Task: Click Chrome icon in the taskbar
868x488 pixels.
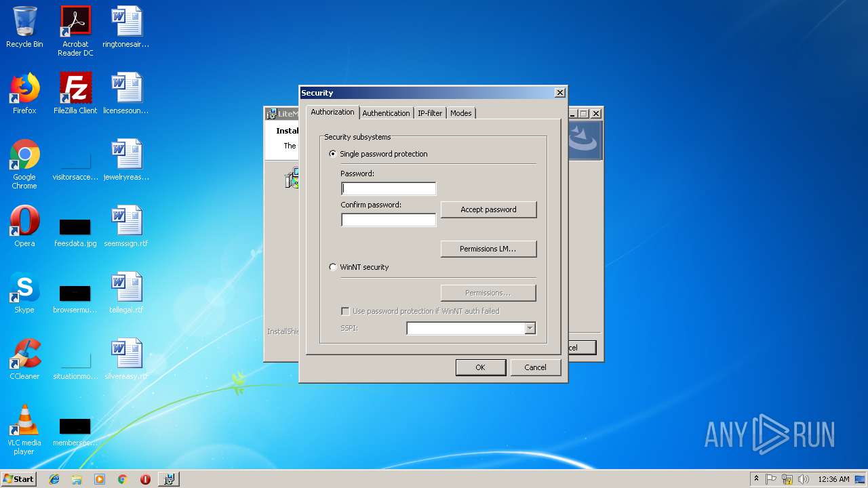Action: pyautogui.click(x=122, y=479)
